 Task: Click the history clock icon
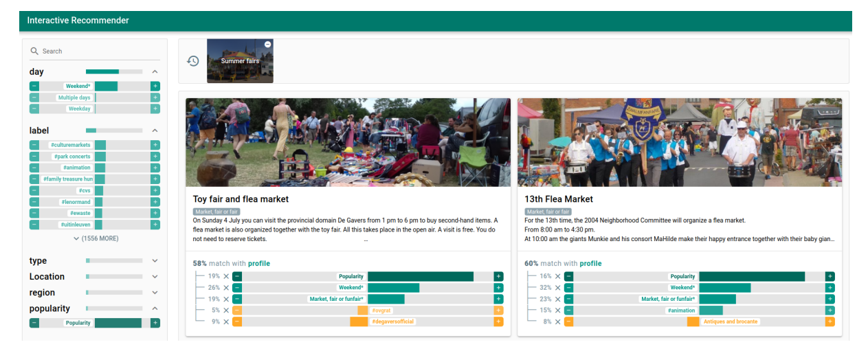(193, 61)
